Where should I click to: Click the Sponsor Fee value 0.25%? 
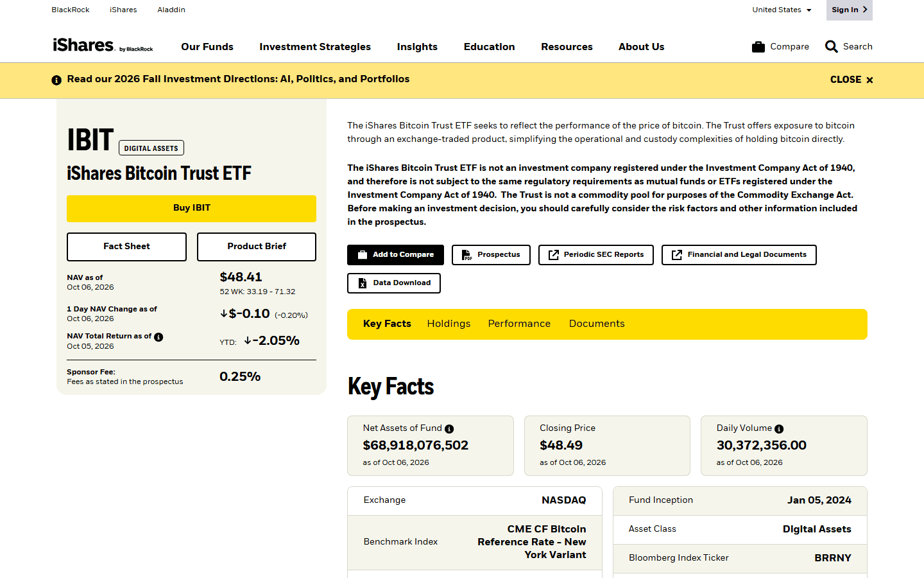click(x=240, y=376)
